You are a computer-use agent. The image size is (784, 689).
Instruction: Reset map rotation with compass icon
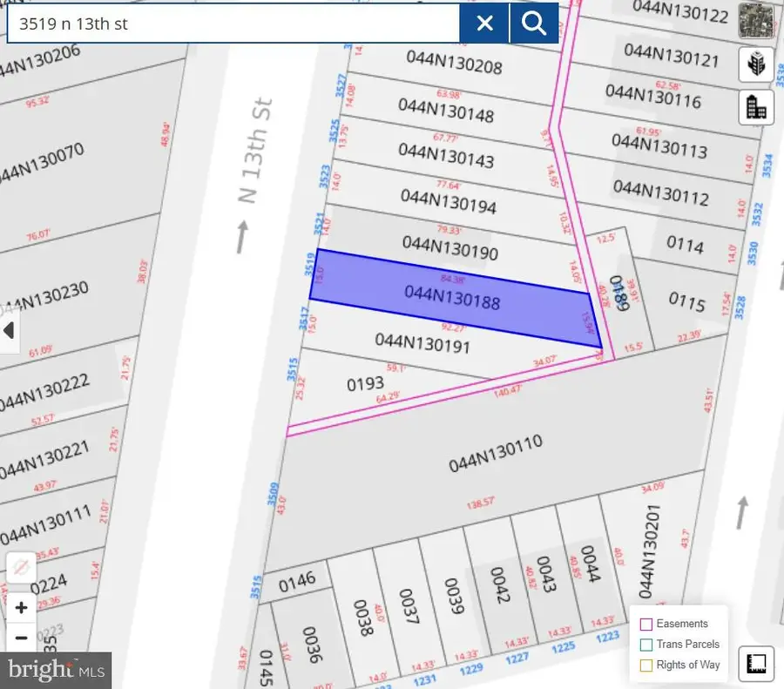[x=22, y=569]
